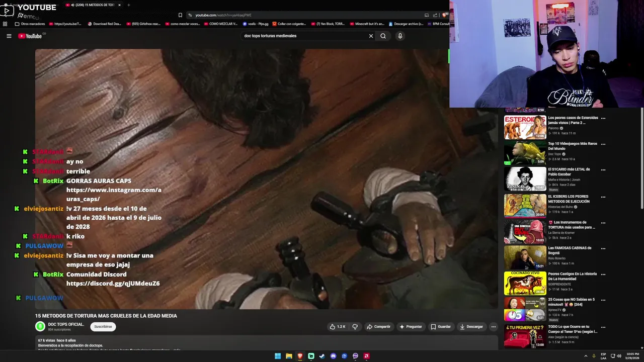Dislike the video with thumbs down
The height and width of the screenshot is (362, 644).
pos(355,327)
